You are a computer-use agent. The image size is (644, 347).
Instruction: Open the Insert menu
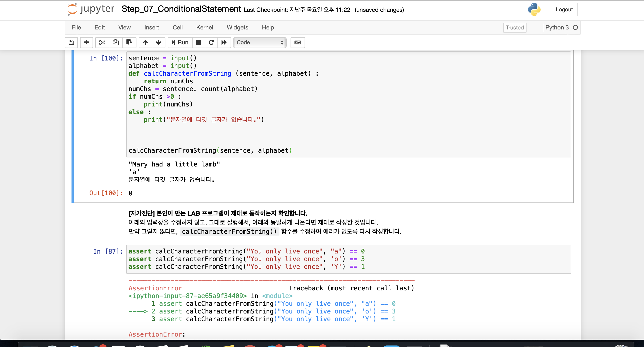(152, 27)
